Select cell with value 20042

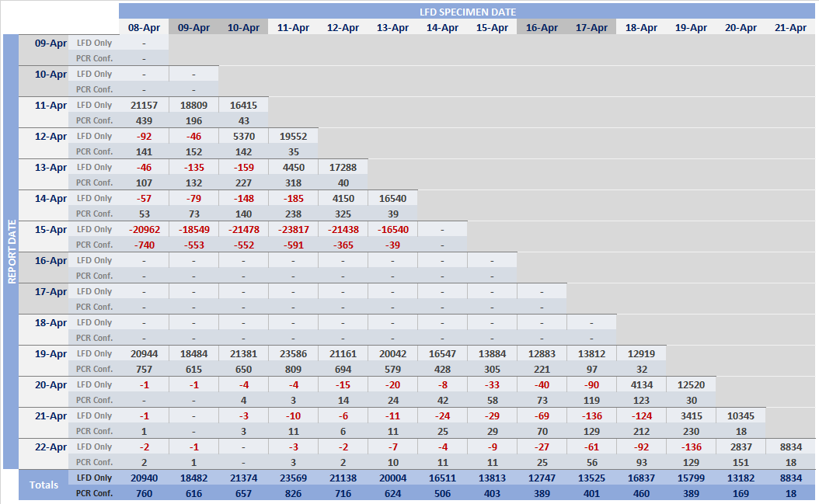tap(392, 353)
